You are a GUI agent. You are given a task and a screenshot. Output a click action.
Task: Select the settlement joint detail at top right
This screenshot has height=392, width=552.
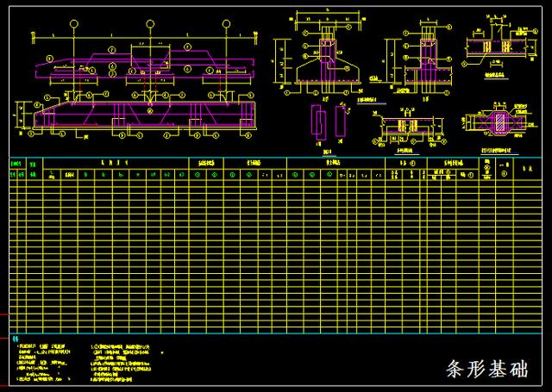pos(499,44)
